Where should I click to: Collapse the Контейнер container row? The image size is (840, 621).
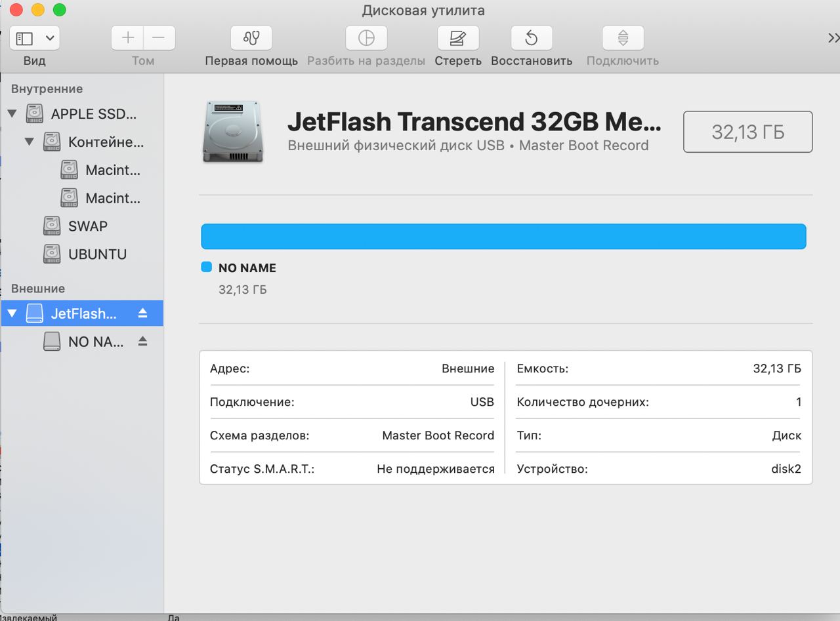click(29, 142)
